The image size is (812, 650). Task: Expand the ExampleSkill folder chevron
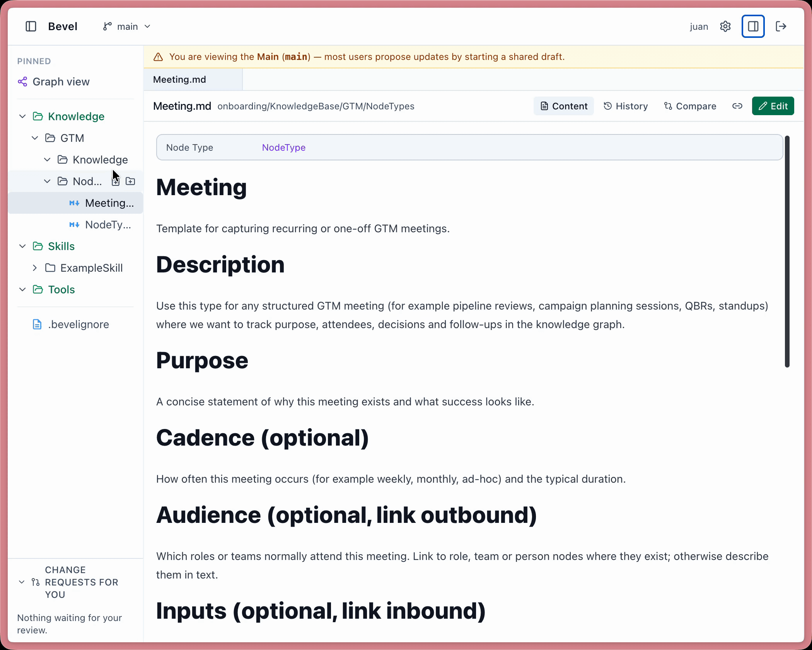(35, 268)
